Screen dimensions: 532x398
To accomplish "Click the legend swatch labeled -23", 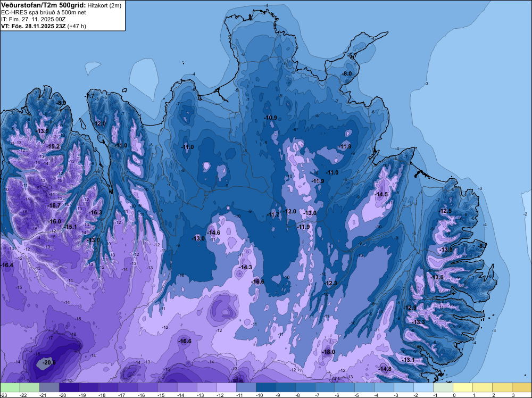I will [x=10, y=387].
